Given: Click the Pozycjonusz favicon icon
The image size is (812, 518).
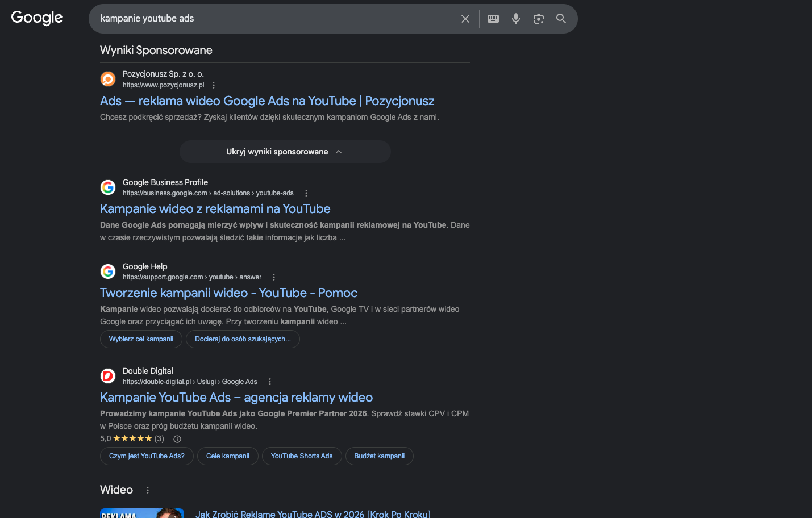Looking at the screenshot, I should click(x=108, y=79).
